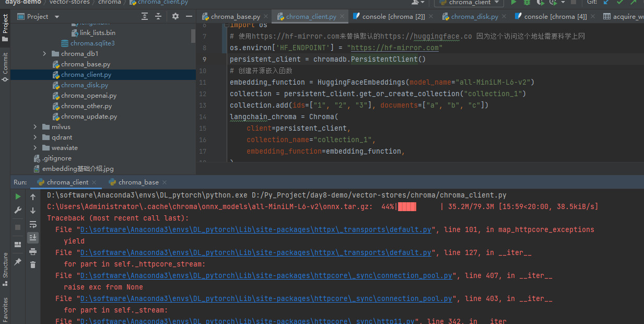Expand all in Project tree
The image size is (644, 324).
(x=145, y=17)
